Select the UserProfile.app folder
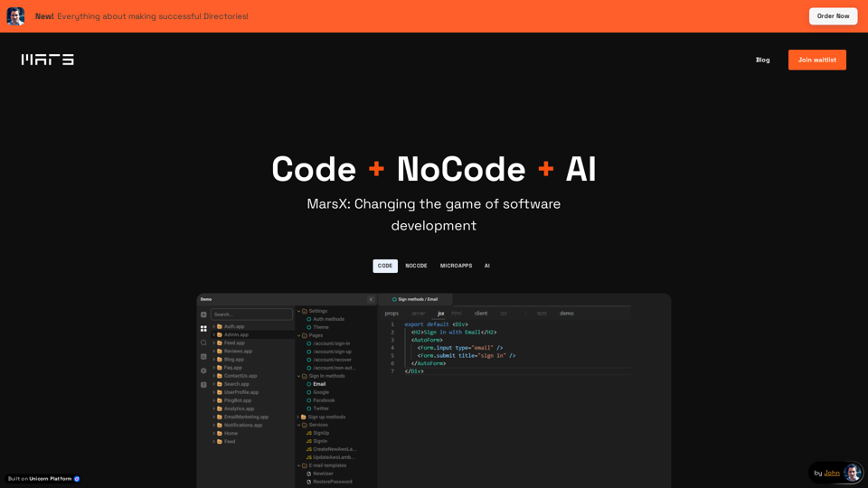This screenshot has width=868, height=488. click(241, 392)
